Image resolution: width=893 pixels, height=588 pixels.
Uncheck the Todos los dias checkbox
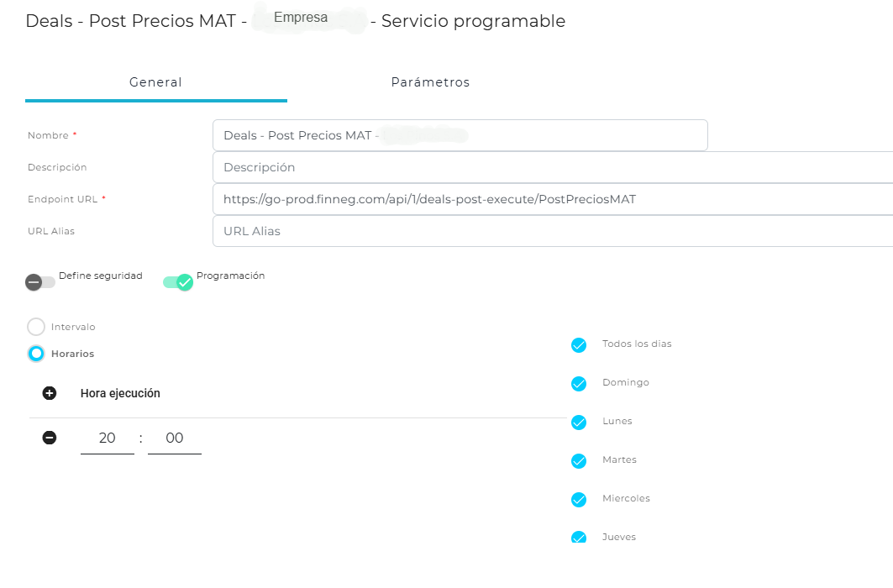(x=578, y=345)
